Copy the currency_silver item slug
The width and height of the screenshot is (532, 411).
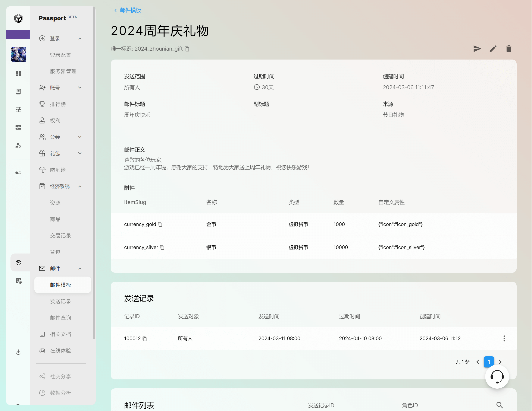tap(162, 248)
